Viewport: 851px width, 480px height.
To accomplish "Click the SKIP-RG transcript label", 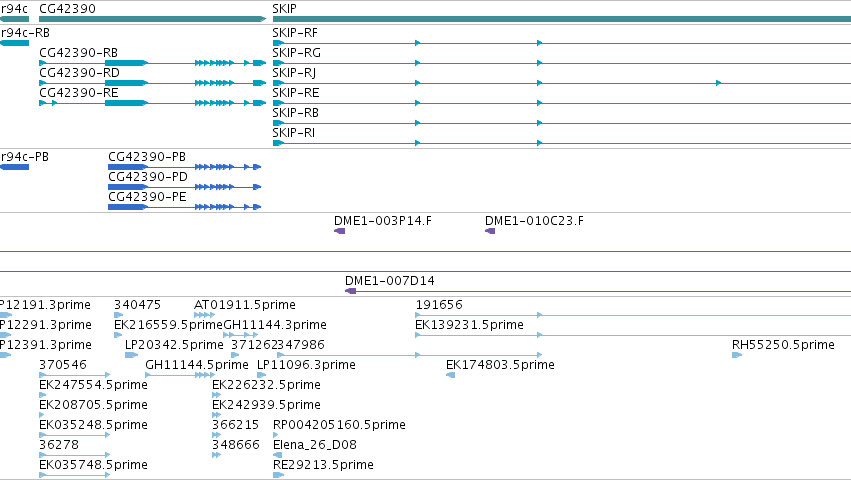I will (296, 53).
